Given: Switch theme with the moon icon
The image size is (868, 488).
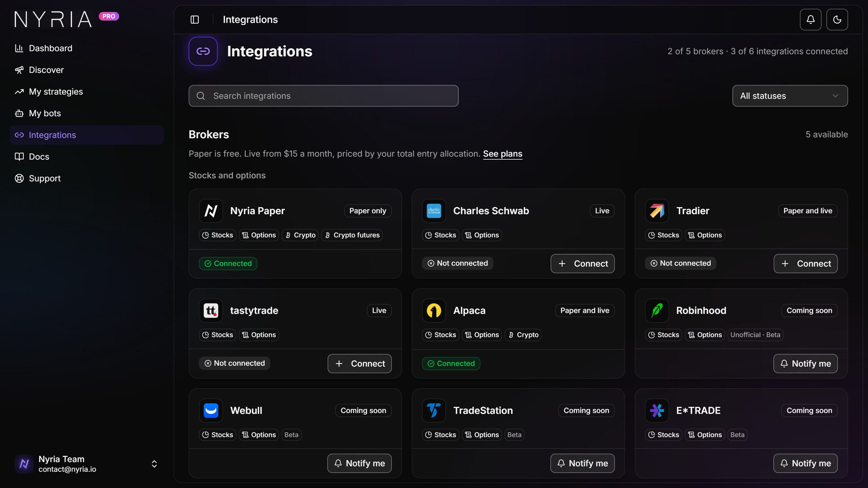Looking at the screenshot, I should point(837,20).
